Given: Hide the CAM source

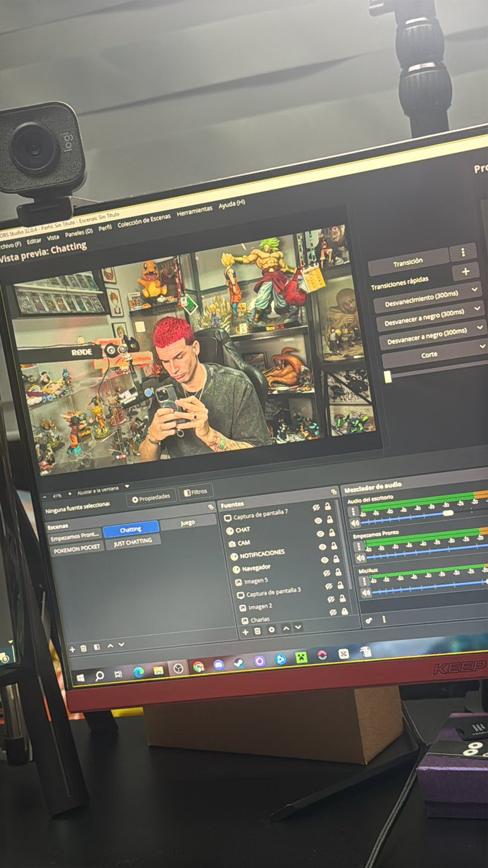Looking at the screenshot, I should click(x=320, y=533).
